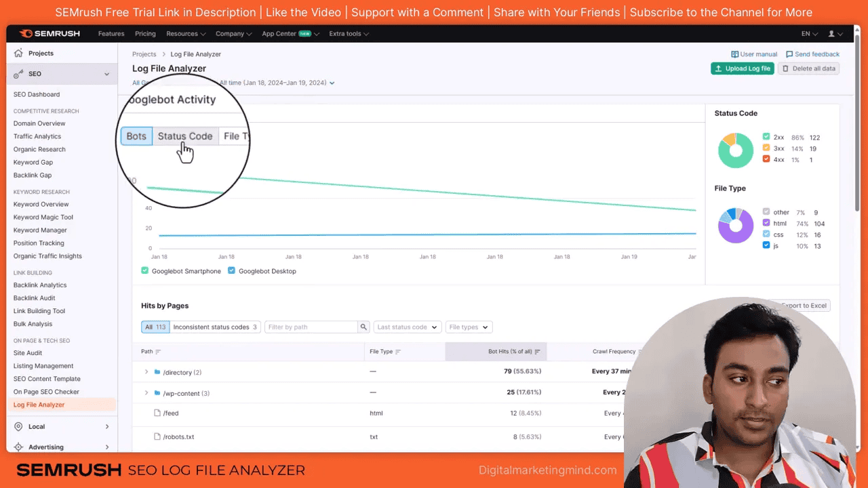Open the Log File Analyzer sidebar link
Image resolution: width=868 pixels, height=488 pixels.
(x=40, y=404)
